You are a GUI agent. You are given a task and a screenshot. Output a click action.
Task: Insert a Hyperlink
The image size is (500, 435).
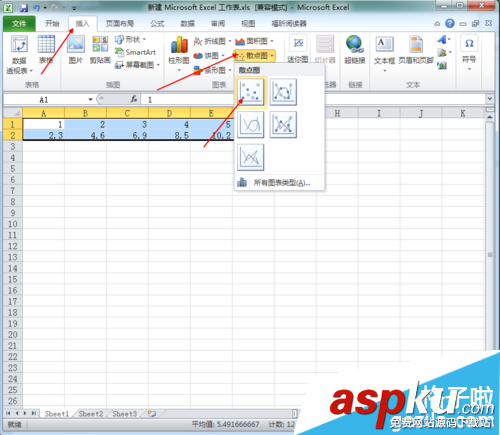(355, 49)
